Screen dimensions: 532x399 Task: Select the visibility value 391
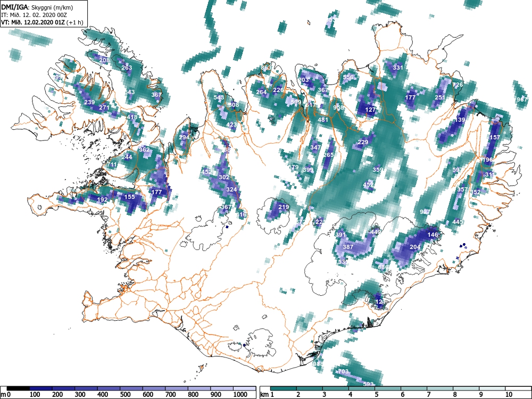pyautogui.click(x=340, y=235)
